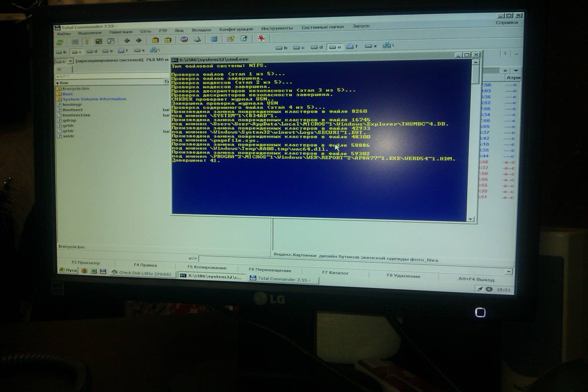Open right panel directory history dropdown
The image size is (588, 392).
[516, 71]
